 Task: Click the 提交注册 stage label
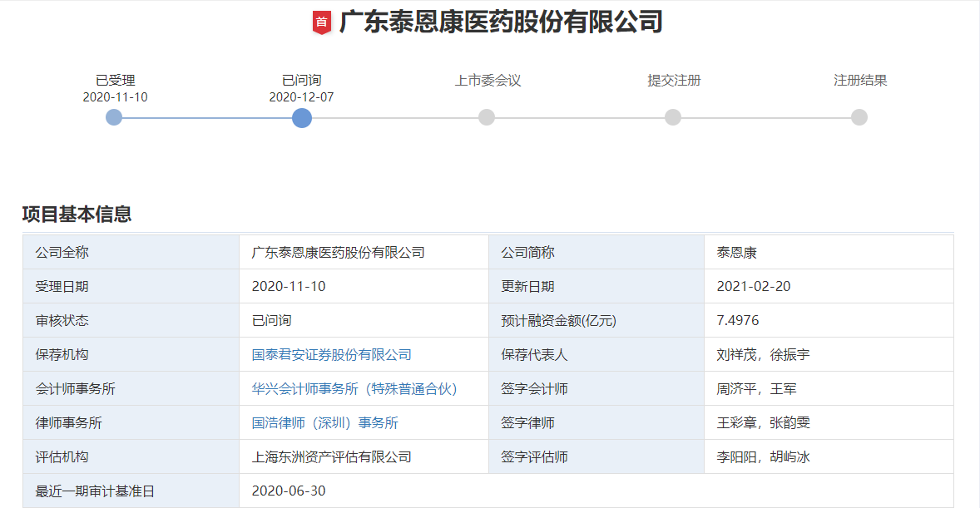click(x=674, y=81)
